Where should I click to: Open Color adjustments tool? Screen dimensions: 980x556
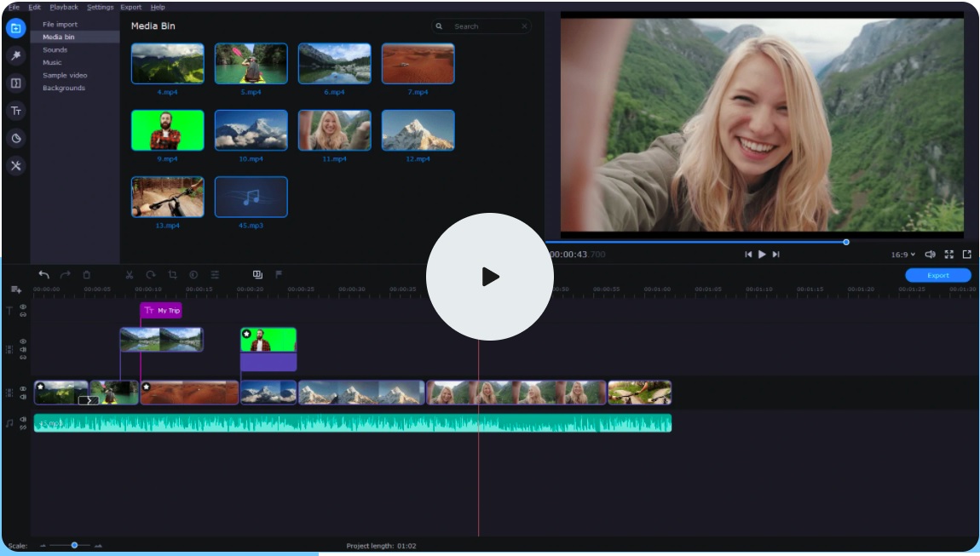pyautogui.click(x=193, y=274)
